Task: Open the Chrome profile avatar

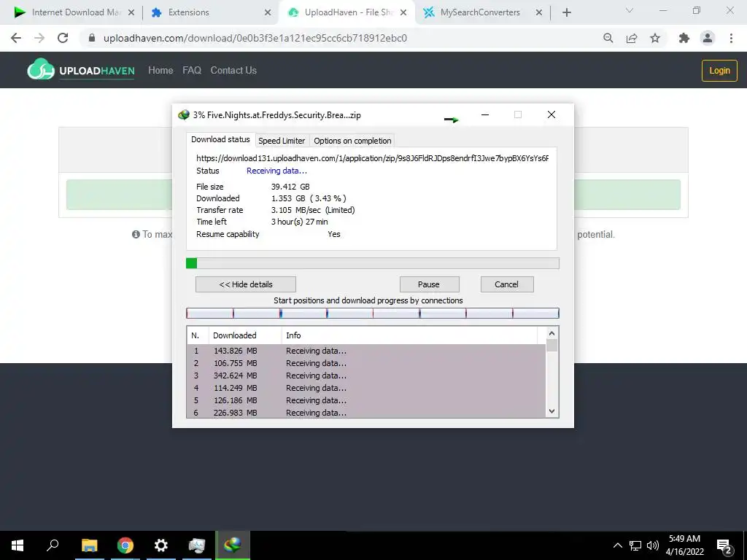Action: pyautogui.click(x=708, y=38)
